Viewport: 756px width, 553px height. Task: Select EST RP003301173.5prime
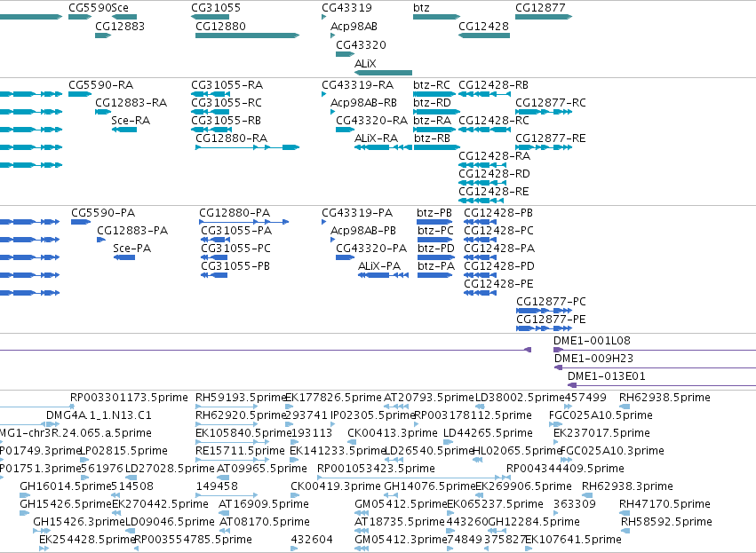pos(129,398)
